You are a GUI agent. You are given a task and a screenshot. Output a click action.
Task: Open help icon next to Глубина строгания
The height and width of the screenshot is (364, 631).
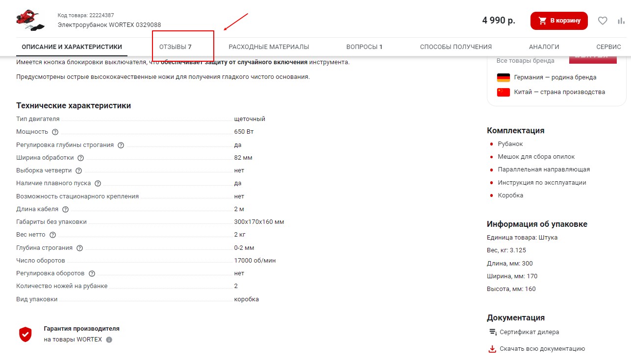pos(79,248)
